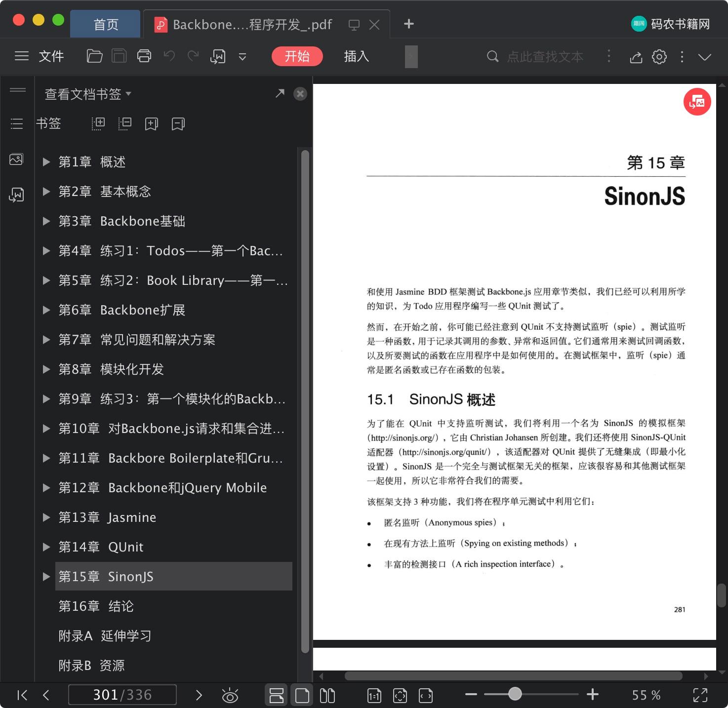Fit page to window icon
Image resolution: width=728 pixels, height=708 pixels.
[x=400, y=695]
